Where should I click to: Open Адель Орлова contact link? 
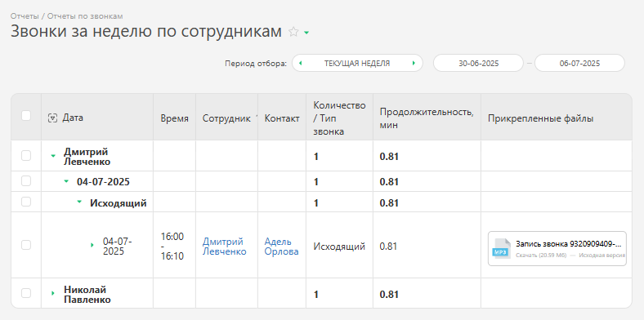281,247
